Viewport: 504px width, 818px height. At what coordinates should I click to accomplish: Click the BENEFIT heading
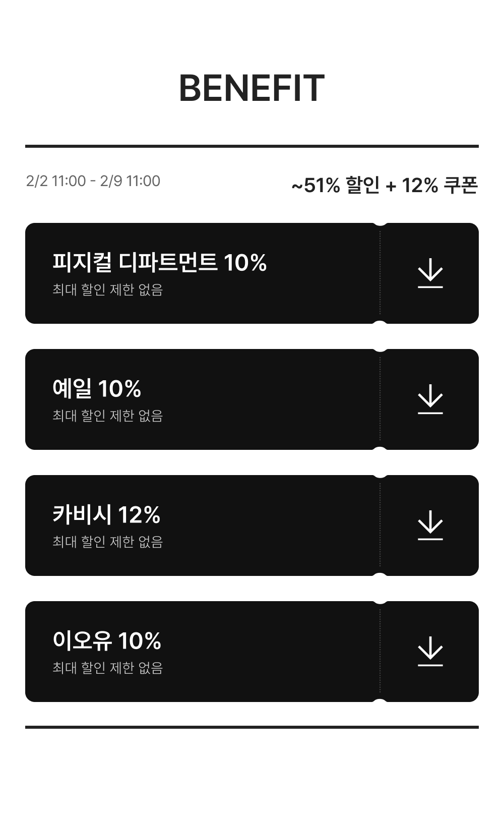251,88
